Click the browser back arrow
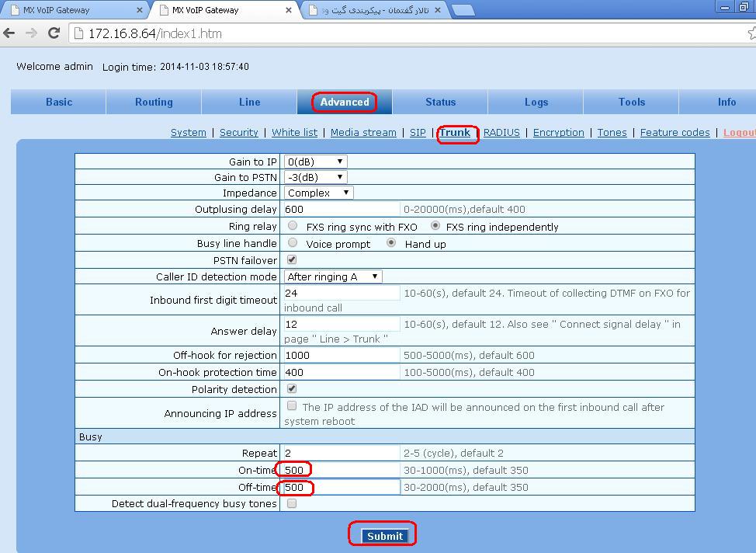Viewport: 756px width, 553px height. 9,33
